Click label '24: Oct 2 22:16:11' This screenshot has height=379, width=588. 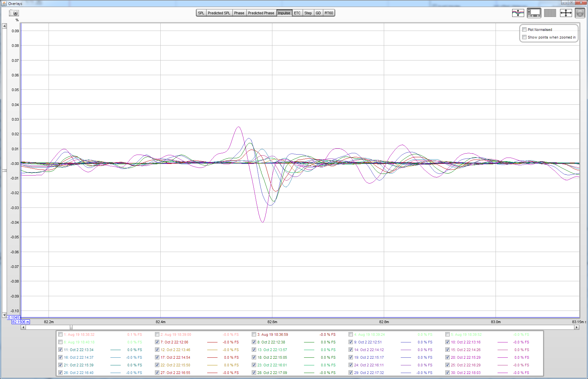pos(369,365)
